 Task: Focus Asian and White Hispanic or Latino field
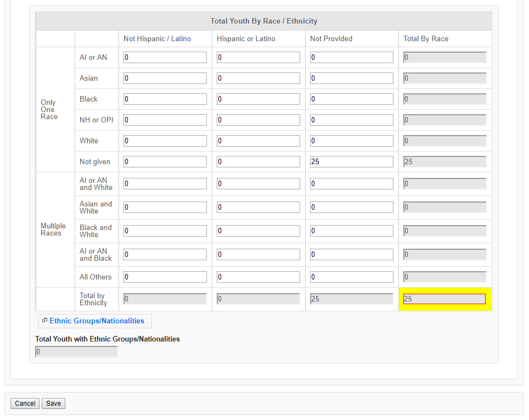pyautogui.click(x=258, y=208)
